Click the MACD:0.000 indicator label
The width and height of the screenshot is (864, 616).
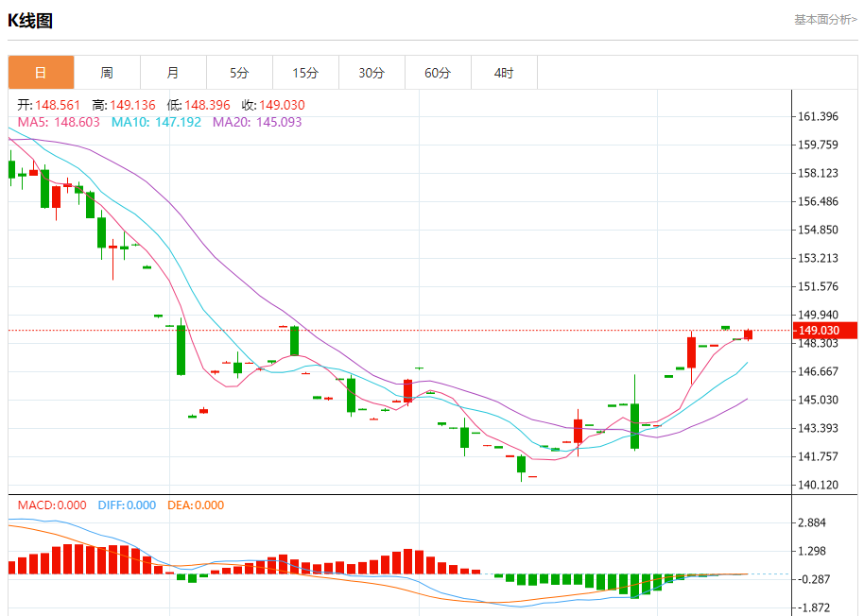52,505
